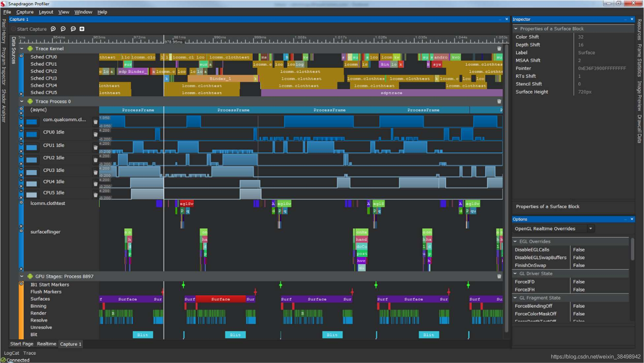
Task: Remove the CPU3 Idle track with trash icon
Action: pos(95,172)
